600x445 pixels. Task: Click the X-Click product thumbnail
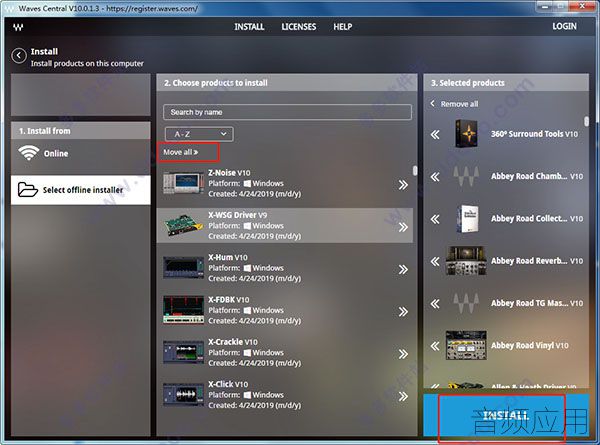(183, 394)
